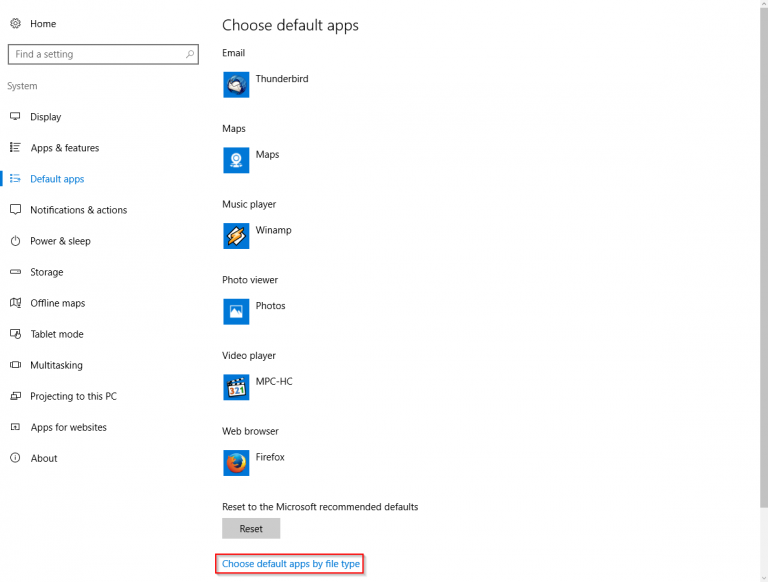Click the Find a setting search box
The width and height of the screenshot is (768, 582).
95,54
